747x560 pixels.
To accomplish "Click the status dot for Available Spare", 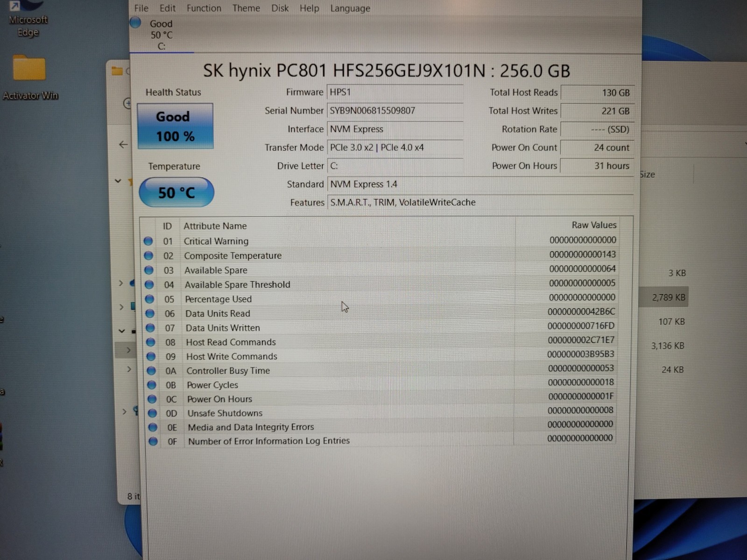I will (x=149, y=270).
